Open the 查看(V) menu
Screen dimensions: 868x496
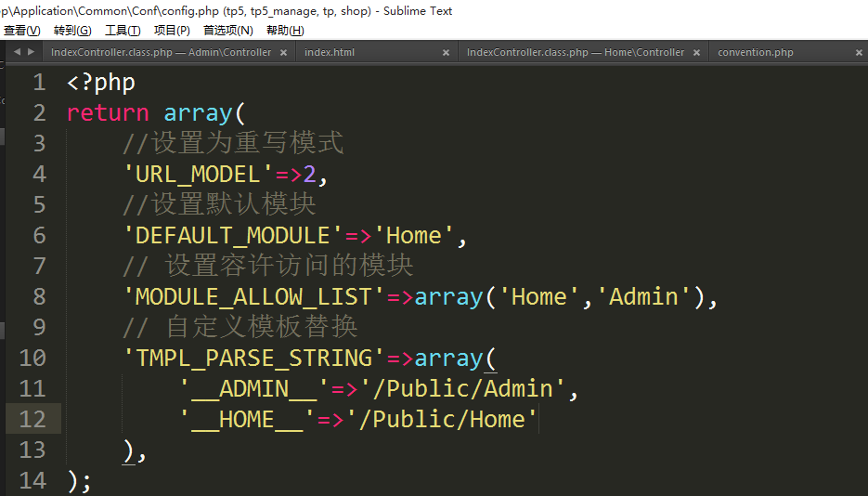[21, 30]
